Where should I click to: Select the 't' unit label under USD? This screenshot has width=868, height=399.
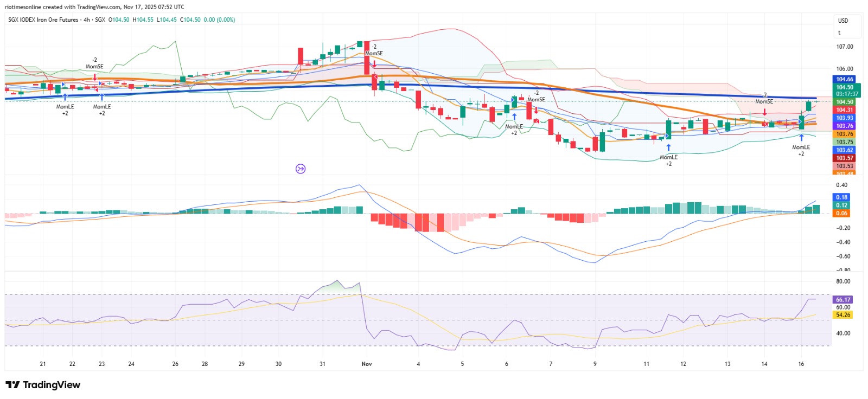click(x=839, y=33)
